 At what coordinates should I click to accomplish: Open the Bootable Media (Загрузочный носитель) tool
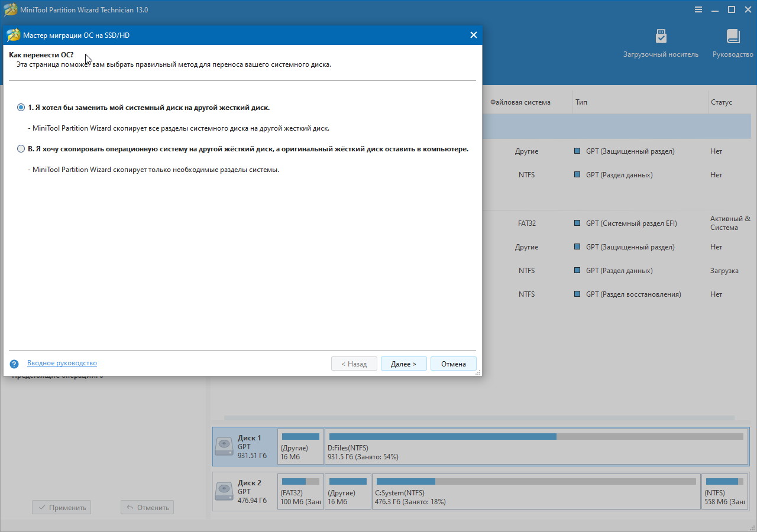pos(661,43)
